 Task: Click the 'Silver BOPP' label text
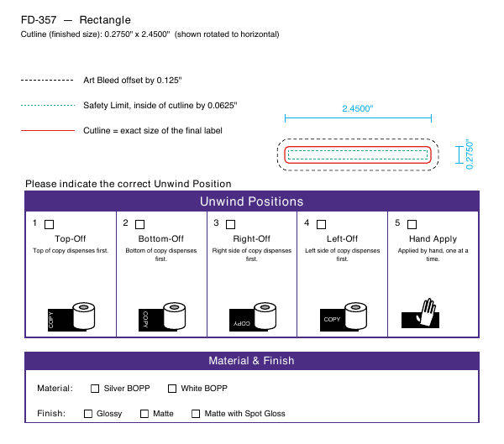127,389
